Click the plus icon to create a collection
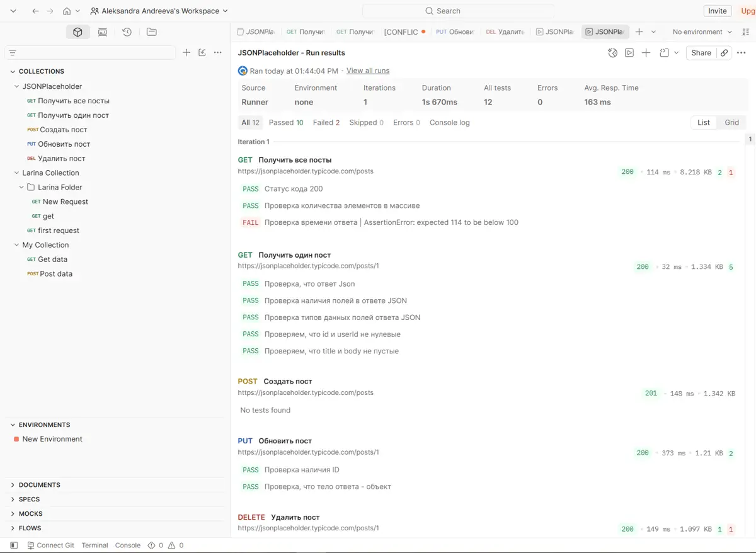This screenshot has width=756, height=553. (x=186, y=53)
